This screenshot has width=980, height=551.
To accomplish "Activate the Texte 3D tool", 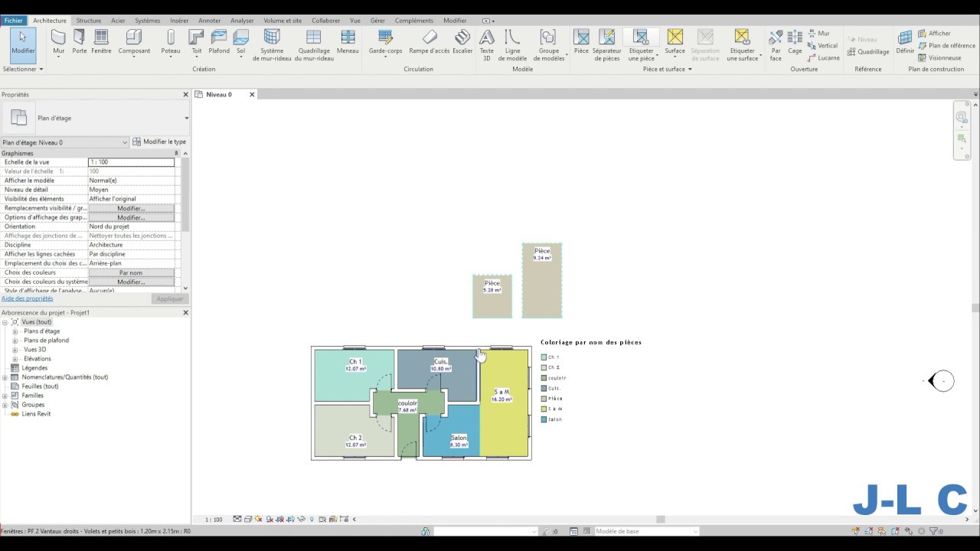I will pos(487,44).
